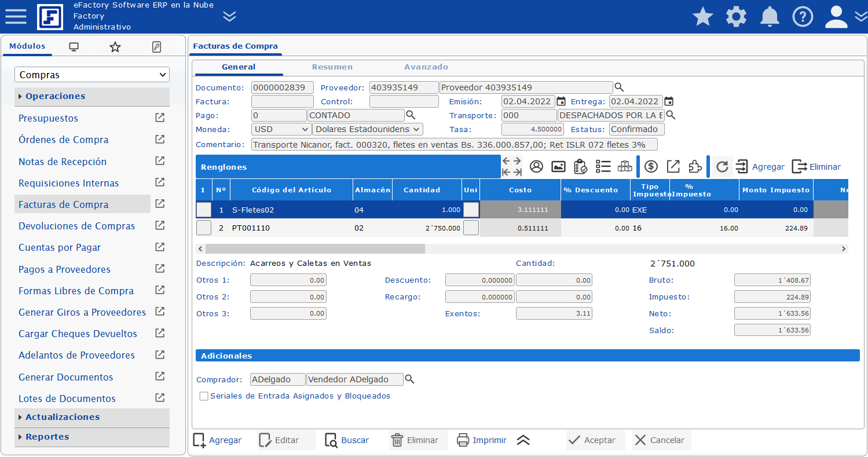Image resolution: width=868 pixels, height=457 pixels.
Task: Open the favorites star in the header
Action: coord(703,17)
